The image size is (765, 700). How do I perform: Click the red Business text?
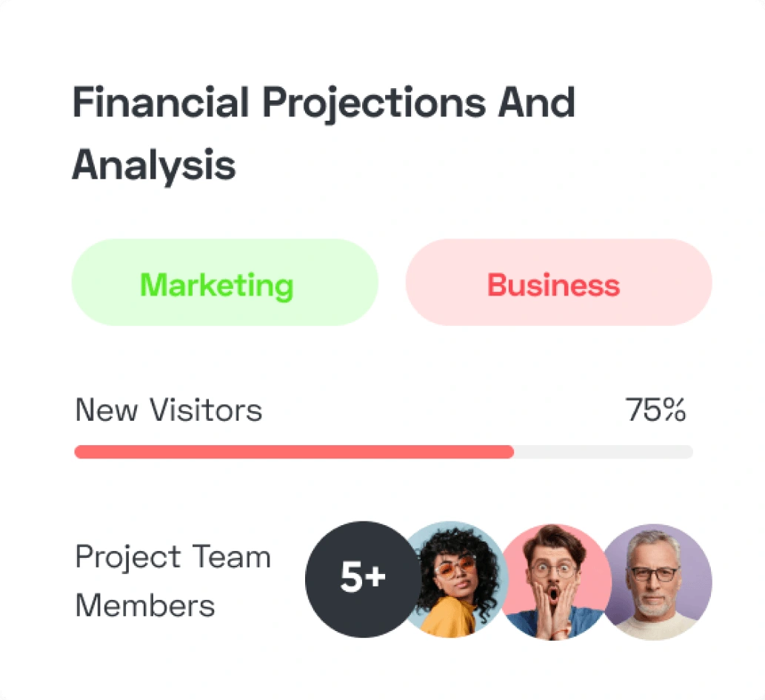tap(553, 285)
